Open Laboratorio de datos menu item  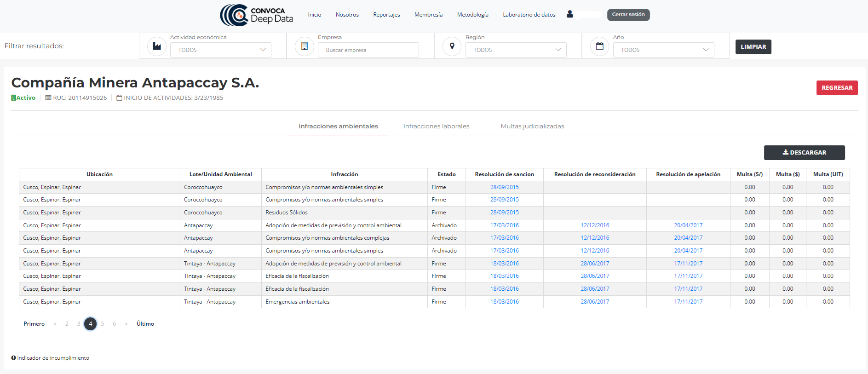click(x=529, y=15)
